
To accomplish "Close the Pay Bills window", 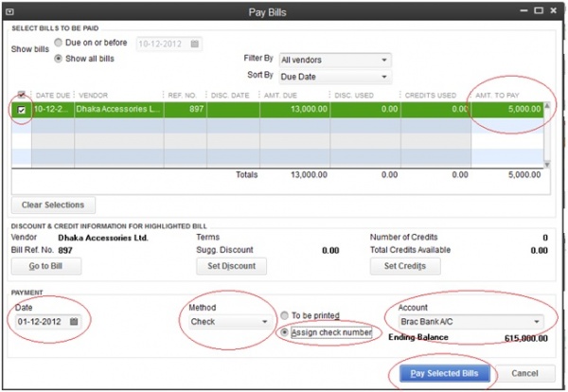I will point(553,10).
